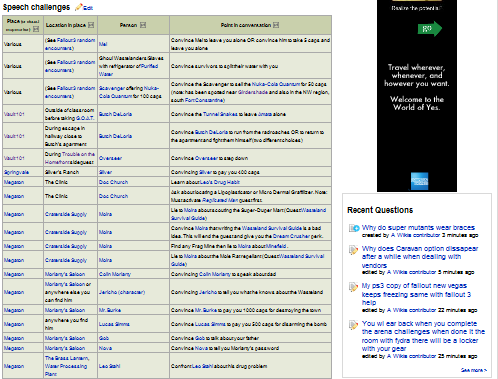This screenshot has width=498, height=379.
Task: Open Craterside Supply link in the Minefield row
Action: (x=66, y=246)
